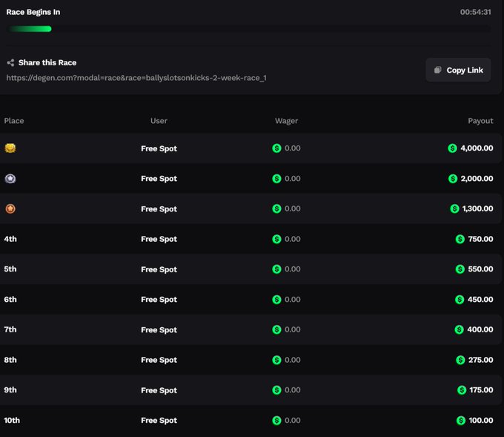This screenshot has width=504, height=437.
Task: Click Free Spot in the first place row
Action: (x=159, y=148)
